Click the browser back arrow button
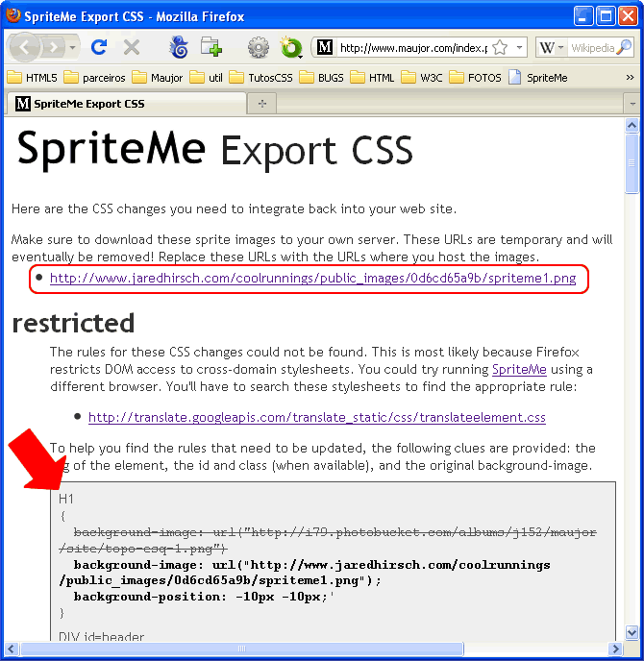 (26, 47)
